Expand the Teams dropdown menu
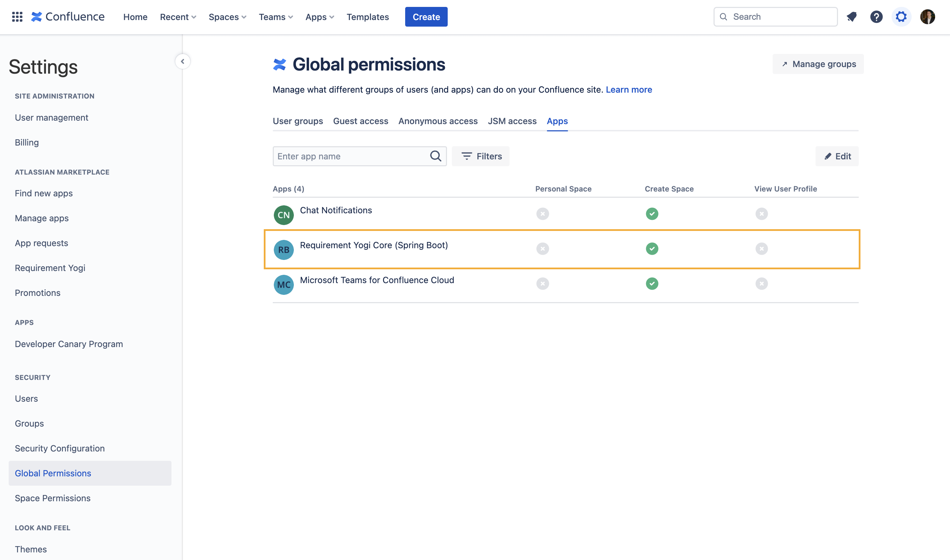 click(276, 17)
